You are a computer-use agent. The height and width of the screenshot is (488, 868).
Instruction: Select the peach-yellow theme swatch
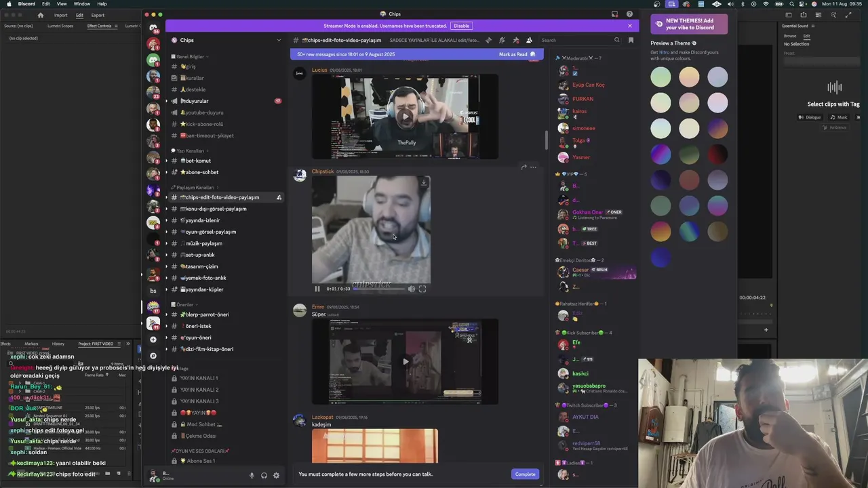689,77
